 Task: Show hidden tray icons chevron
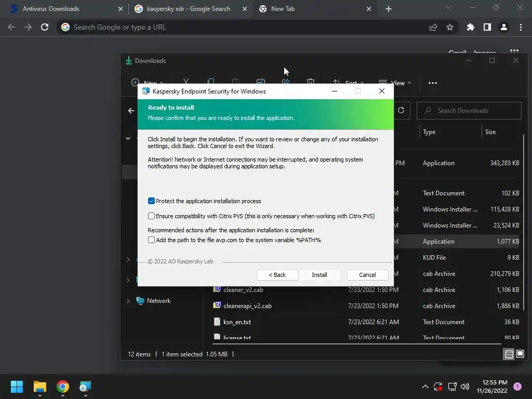click(x=425, y=387)
